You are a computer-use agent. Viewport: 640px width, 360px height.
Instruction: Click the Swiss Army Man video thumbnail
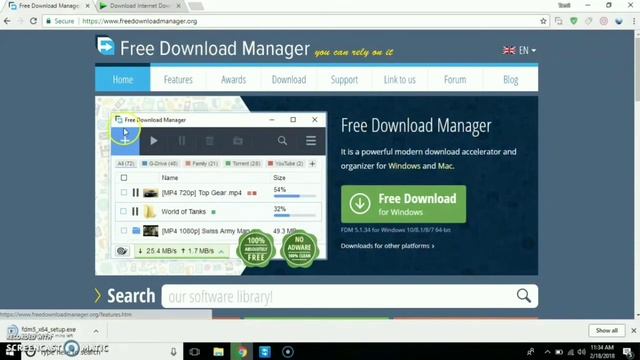tap(150, 231)
